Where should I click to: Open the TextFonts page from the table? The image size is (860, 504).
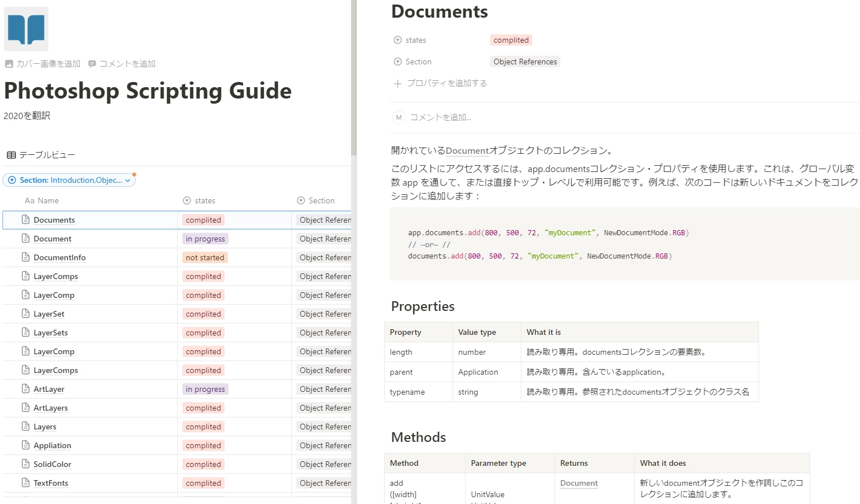point(51,483)
